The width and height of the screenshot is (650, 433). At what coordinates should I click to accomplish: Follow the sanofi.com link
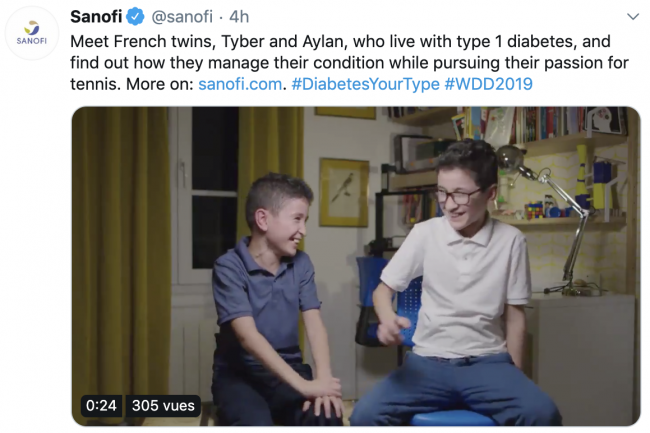(x=240, y=84)
